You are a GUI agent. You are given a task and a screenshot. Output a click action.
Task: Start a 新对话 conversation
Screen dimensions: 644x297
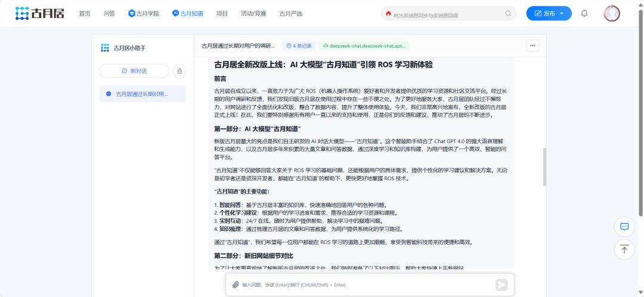pos(134,71)
